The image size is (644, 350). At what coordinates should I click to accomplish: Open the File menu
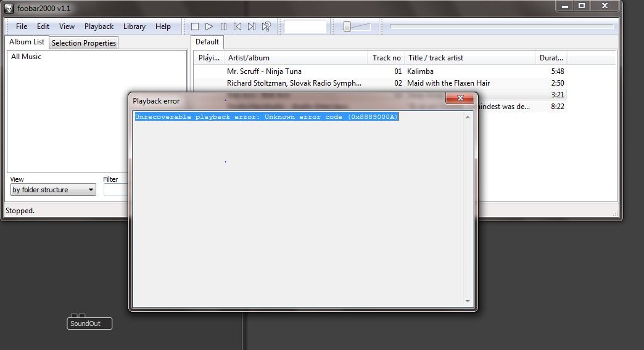coord(22,26)
